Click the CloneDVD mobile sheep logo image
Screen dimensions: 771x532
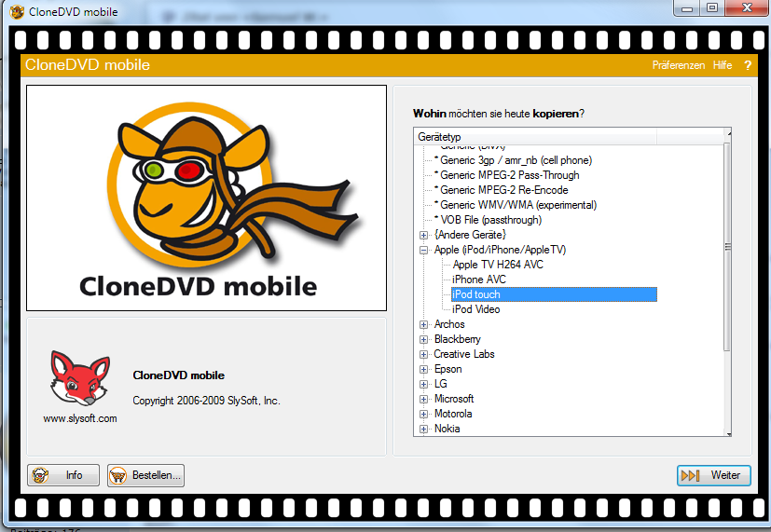[x=207, y=198]
